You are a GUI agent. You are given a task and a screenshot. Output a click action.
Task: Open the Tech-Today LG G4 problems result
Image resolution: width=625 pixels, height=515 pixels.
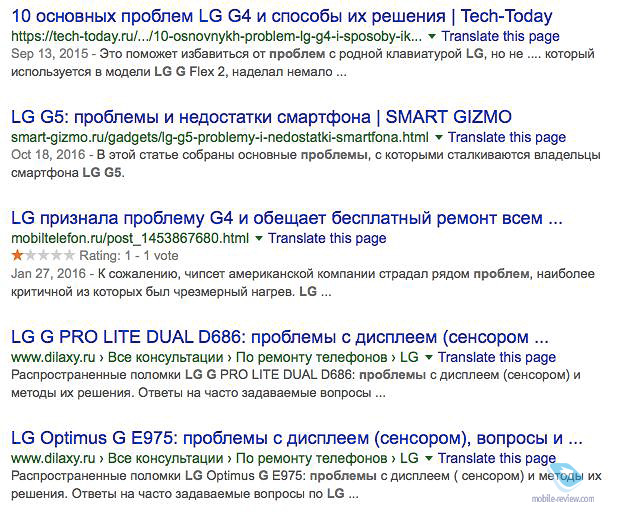pos(281,16)
